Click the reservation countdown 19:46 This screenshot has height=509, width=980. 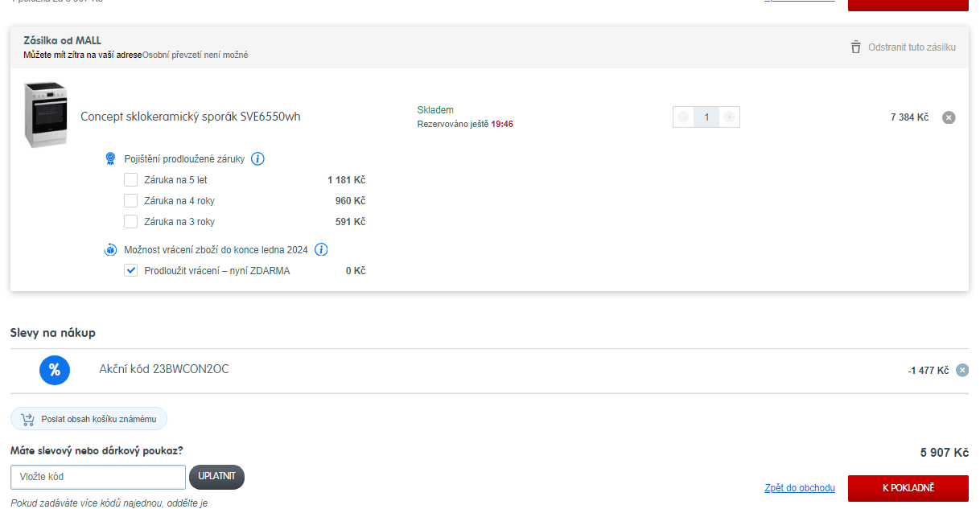point(502,125)
